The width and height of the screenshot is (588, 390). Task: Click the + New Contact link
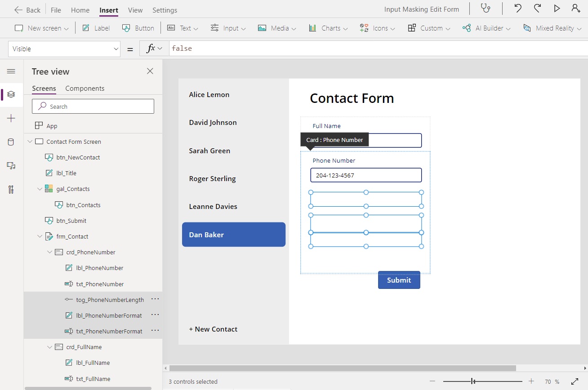213,329
